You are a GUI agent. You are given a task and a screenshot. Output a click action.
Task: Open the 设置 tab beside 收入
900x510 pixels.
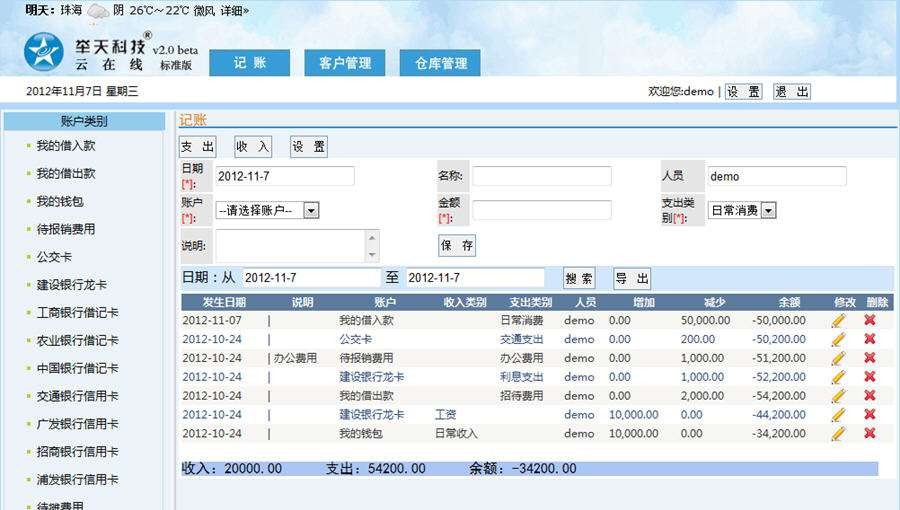click(308, 147)
